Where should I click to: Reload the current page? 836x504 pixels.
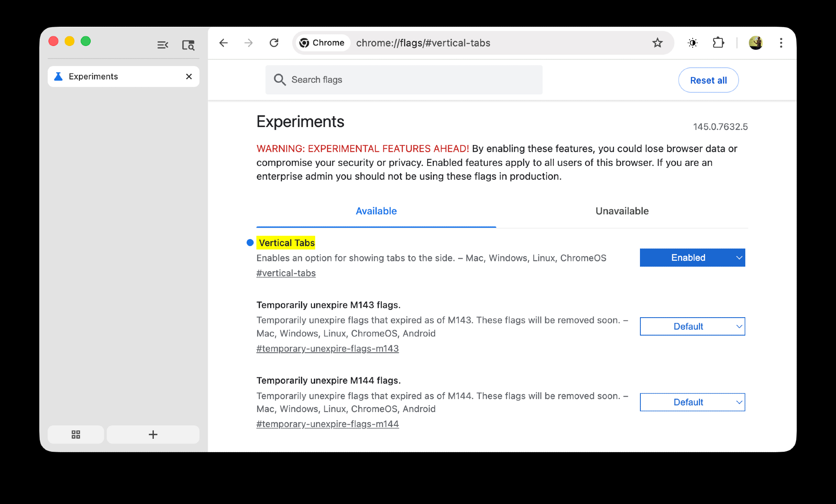click(x=274, y=43)
